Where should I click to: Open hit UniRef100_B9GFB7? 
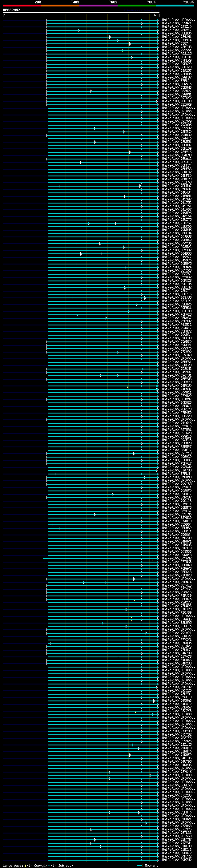177,78
